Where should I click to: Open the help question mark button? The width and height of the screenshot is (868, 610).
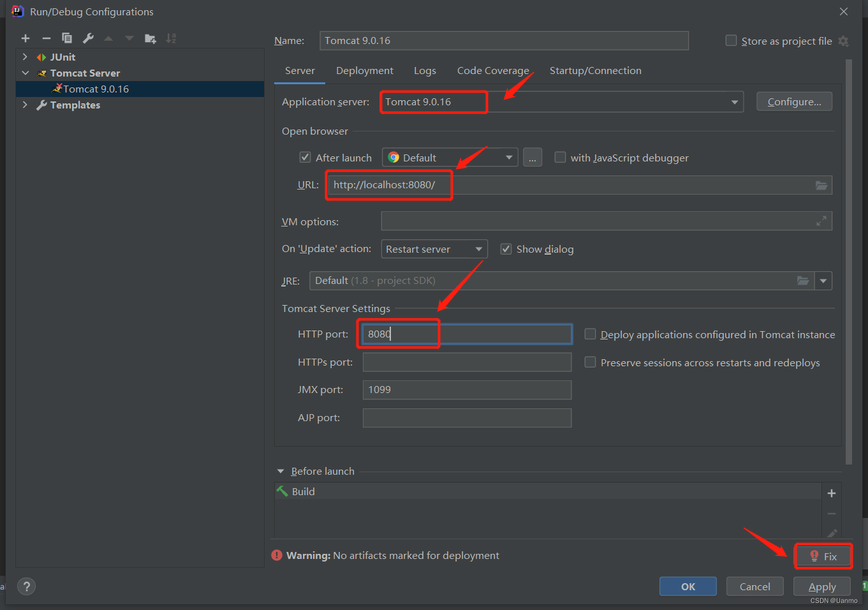26,586
